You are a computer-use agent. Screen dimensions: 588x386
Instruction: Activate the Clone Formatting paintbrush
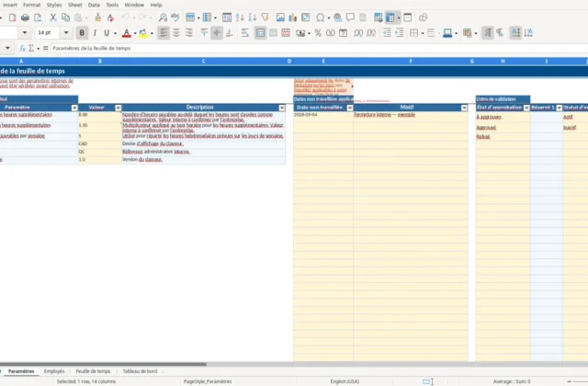[98, 17]
